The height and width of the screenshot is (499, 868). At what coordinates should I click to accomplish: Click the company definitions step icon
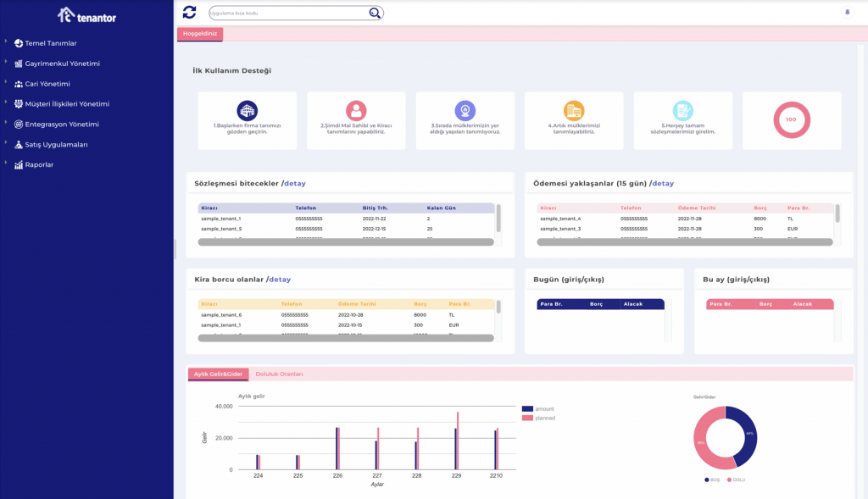[x=247, y=110]
